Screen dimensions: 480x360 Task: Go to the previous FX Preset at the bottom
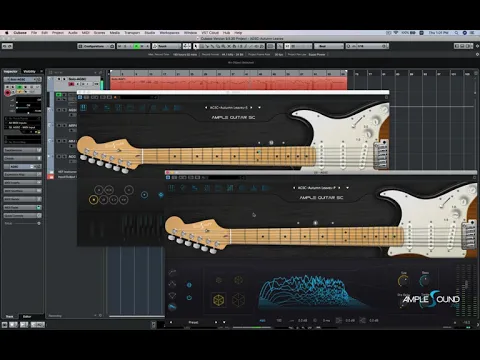point(171,322)
